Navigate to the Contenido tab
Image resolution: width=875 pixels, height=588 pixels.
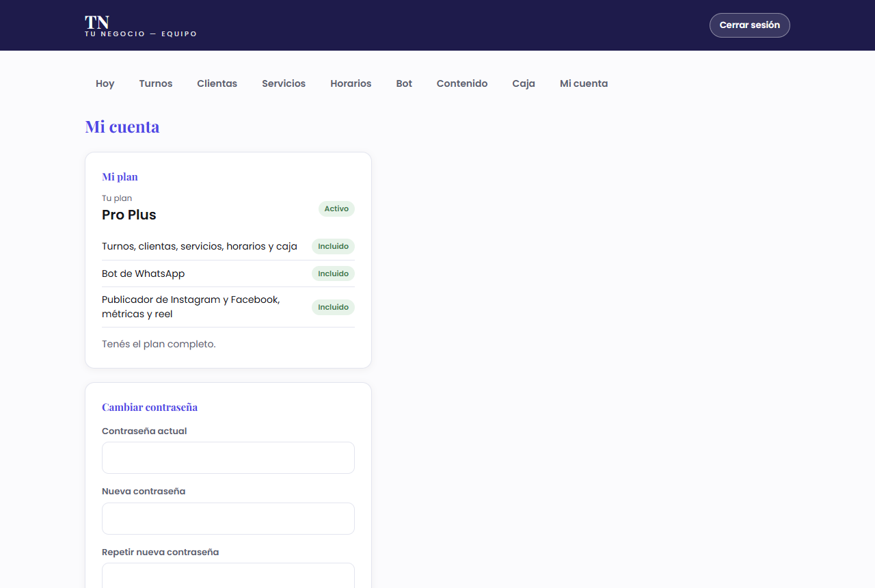[x=462, y=83]
